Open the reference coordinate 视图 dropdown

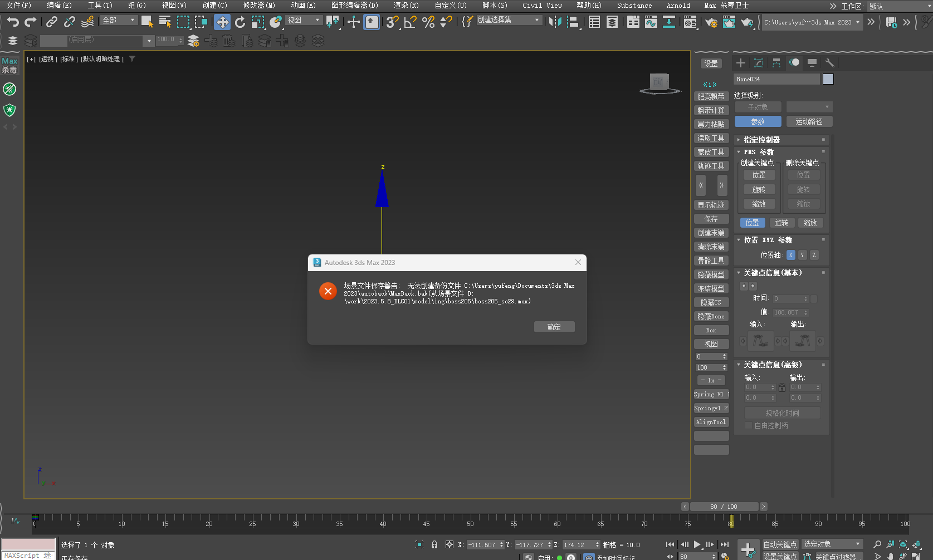click(304, 20)
